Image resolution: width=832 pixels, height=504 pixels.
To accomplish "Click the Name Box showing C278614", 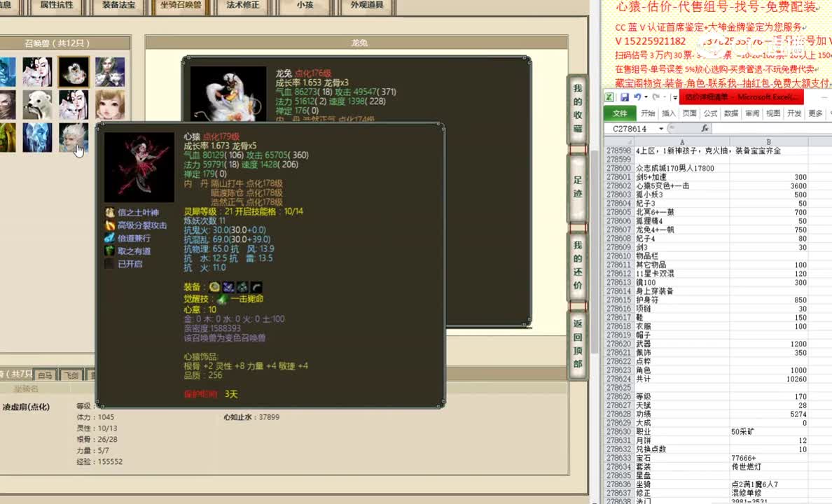I will pos(630,128).
